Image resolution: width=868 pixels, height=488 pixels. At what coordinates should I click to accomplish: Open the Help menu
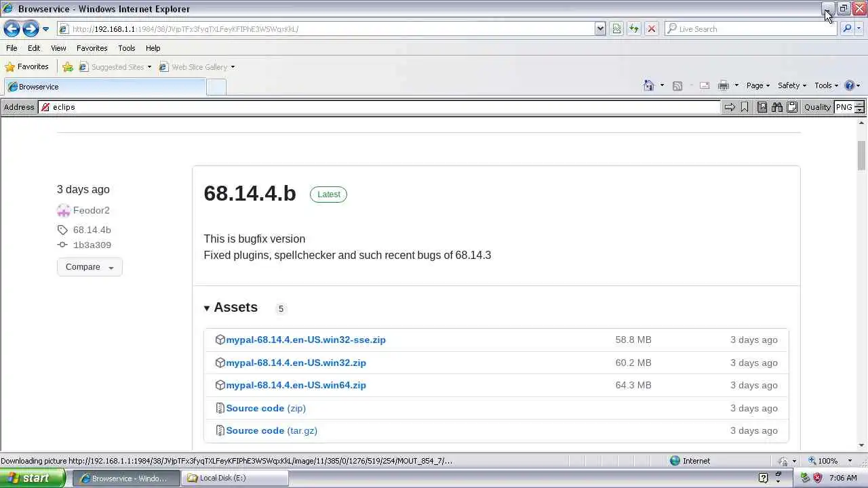153,48
